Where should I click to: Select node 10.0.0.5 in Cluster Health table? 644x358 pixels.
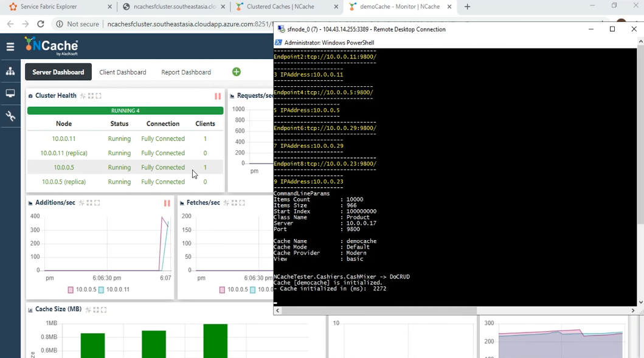pos(64,168)
